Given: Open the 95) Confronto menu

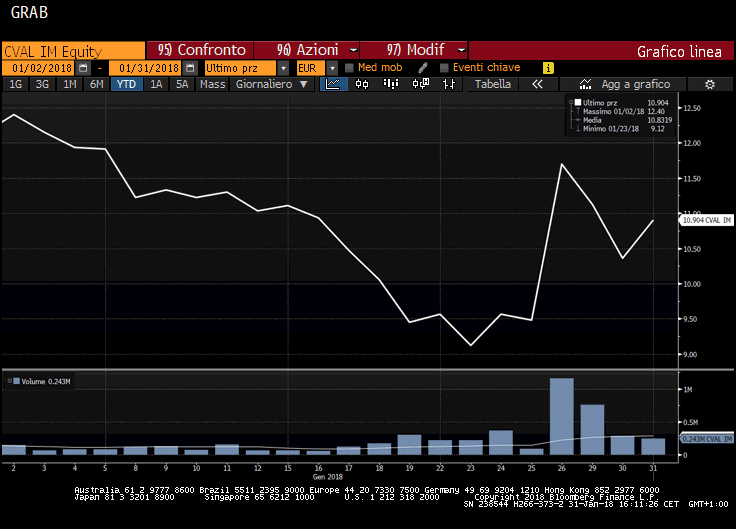Looking at the screenshot, I should tap(207, 50).
